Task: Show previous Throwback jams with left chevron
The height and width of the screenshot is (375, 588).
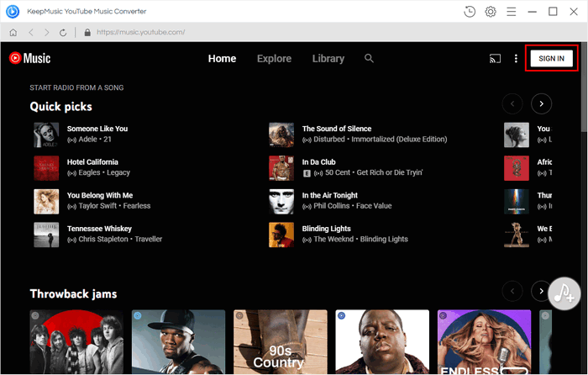Action: pyautogui.click(x=512, y=291)
